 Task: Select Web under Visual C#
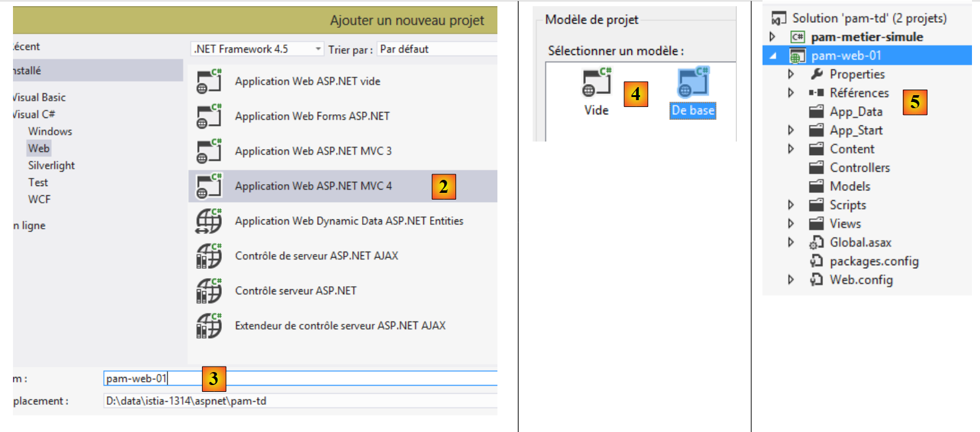pos(38,148)
